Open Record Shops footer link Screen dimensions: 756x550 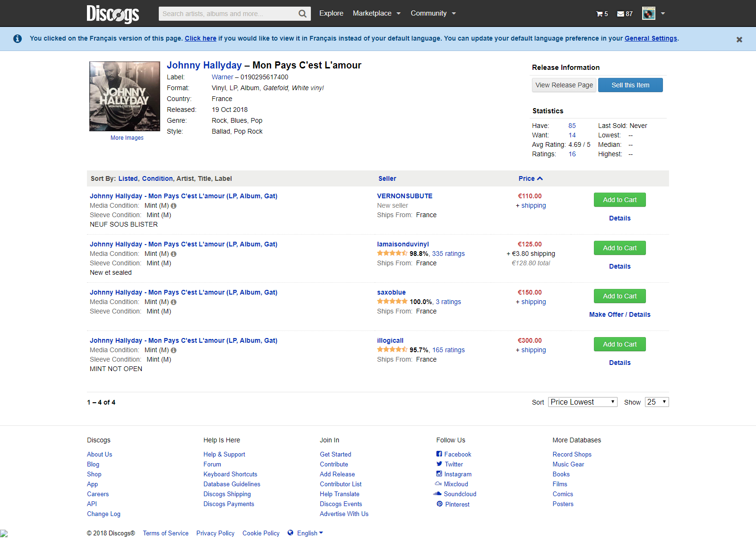[x=572, y=454]
